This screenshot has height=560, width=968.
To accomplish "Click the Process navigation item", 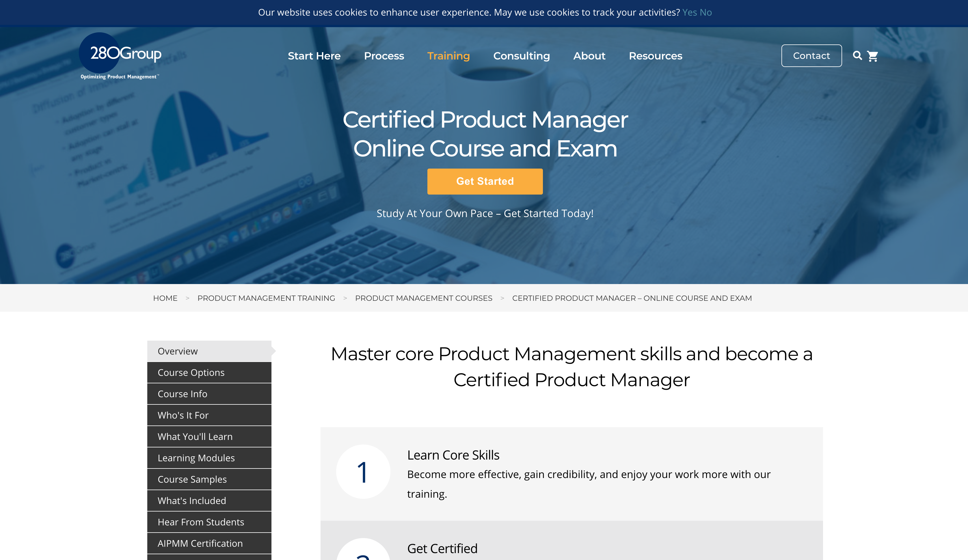I will click(384, 56).
